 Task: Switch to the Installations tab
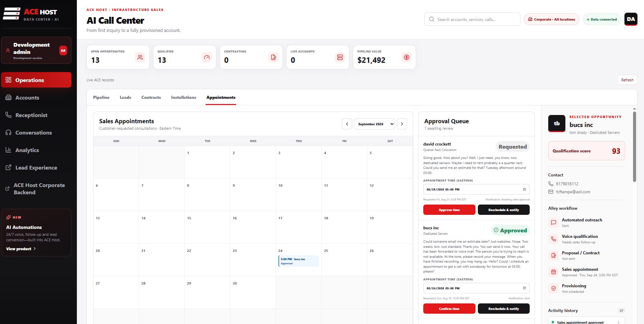tap(184, 97)
